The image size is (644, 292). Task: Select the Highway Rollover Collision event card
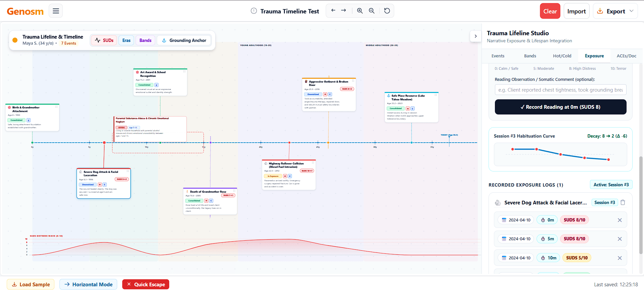click(289, 175)
